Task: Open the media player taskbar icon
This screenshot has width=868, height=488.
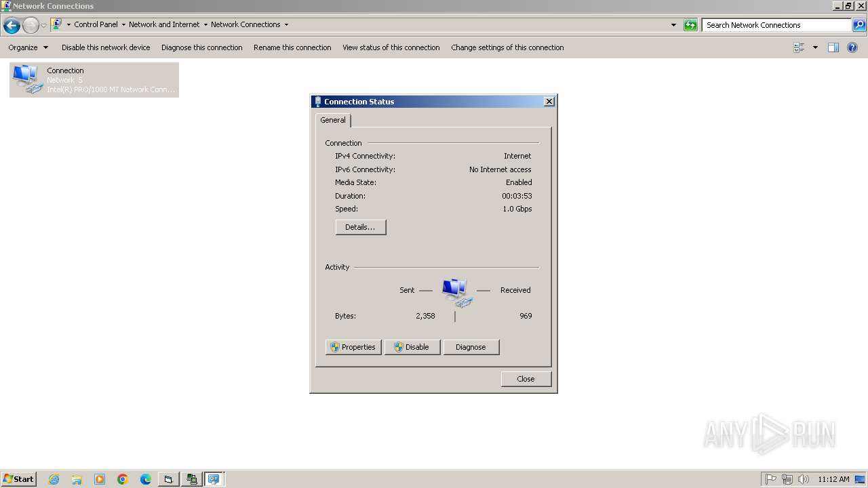Action: (x=100, y=479)
